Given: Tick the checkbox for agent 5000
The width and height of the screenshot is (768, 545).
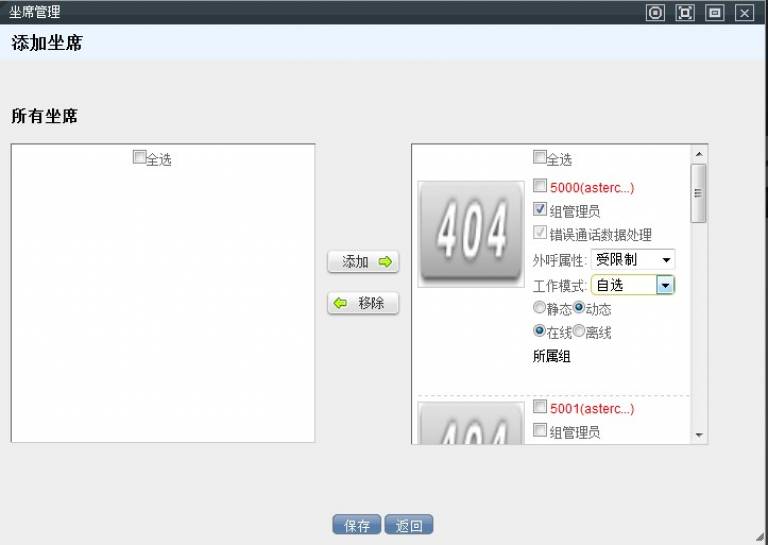Looking at the screenshot, I should (540, 186).
